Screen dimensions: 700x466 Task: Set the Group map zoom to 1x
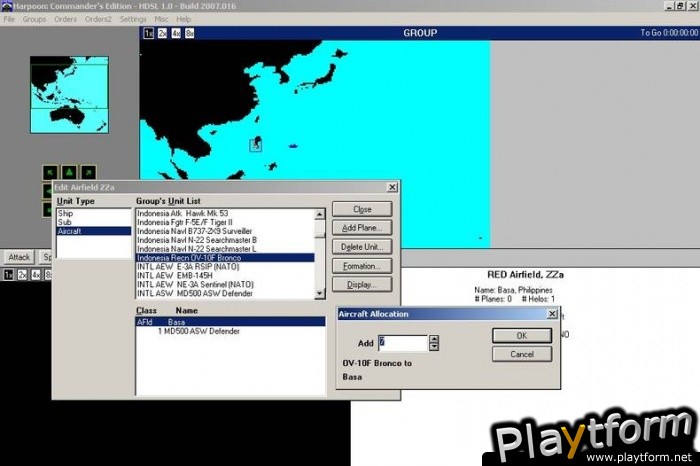point(149,33)
